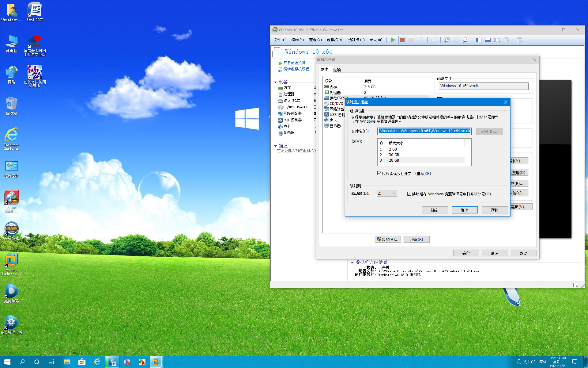The width and height of the screenshot is (588, 368).
Task: Select 内存 3.5 GB row in settings hardware list
Action: click(376, 87)
